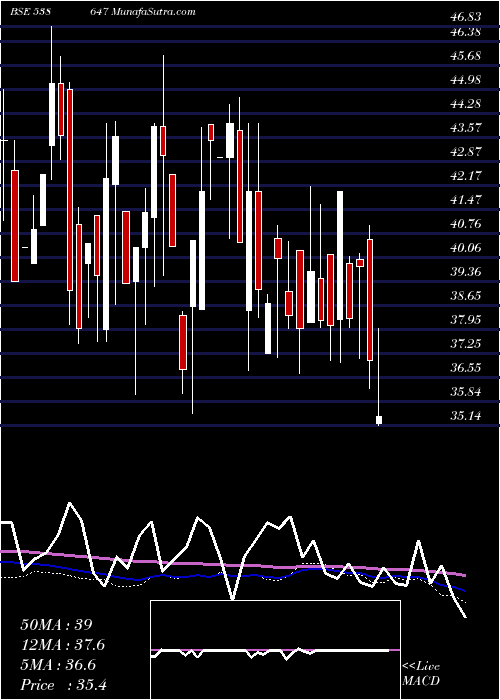Click the last small white candle near 35.14

pyautogui.click(x=379, y=420)
